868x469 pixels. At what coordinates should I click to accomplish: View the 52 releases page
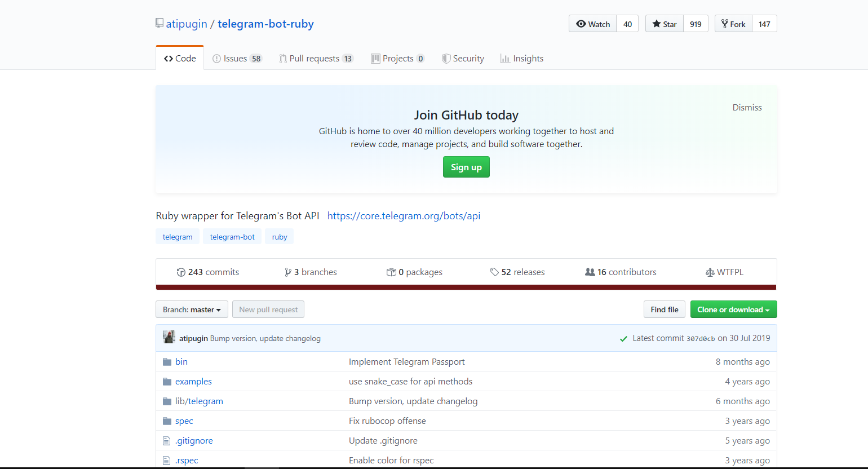[517, 272]
